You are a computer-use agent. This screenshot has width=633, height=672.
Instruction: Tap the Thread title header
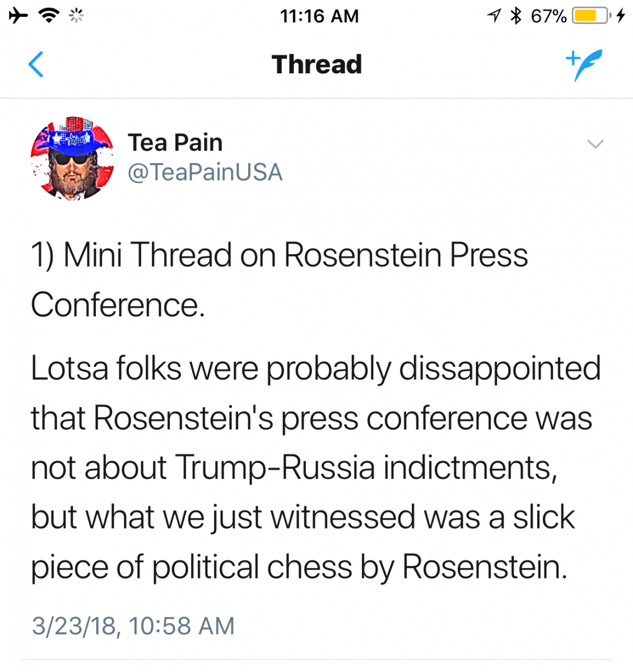tap(316, 64)
